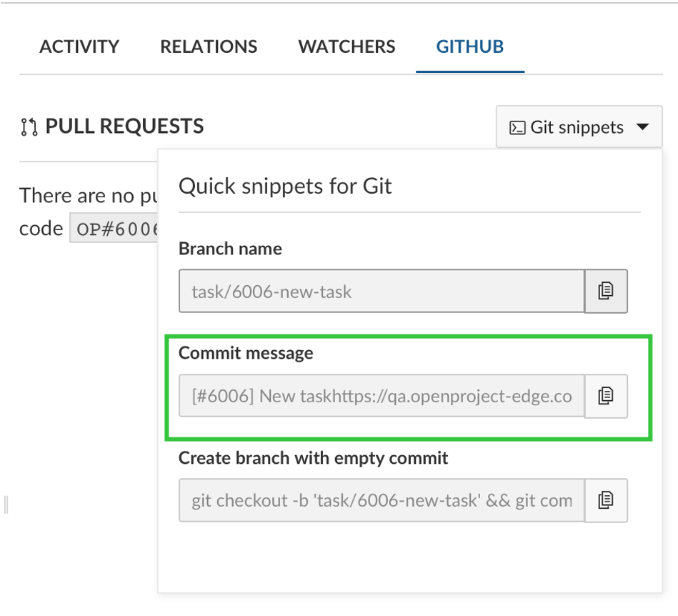Click the git checkout command field

pyautogui.click(x=382, y=500)
